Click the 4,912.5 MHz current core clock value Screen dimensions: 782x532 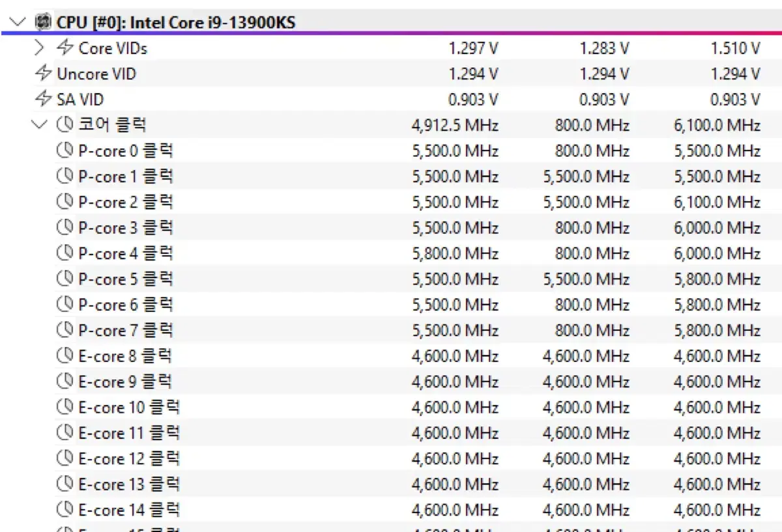pyautogui.click(x=455, y=124)
